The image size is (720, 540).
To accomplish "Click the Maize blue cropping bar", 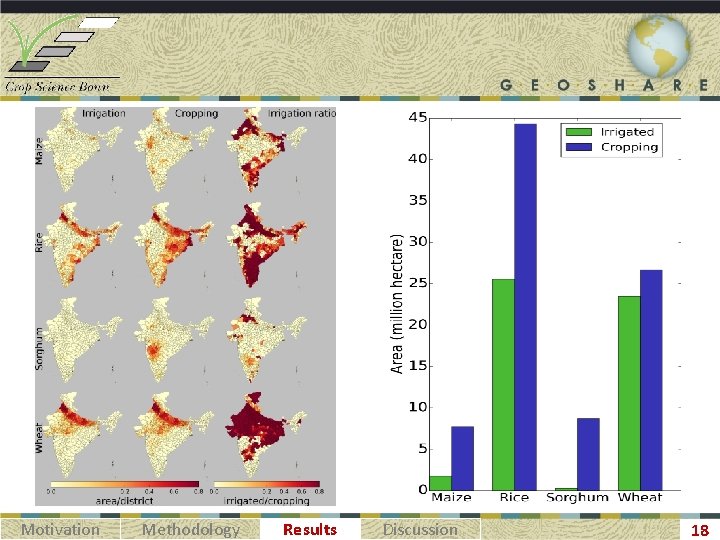I will coord(462,458).
